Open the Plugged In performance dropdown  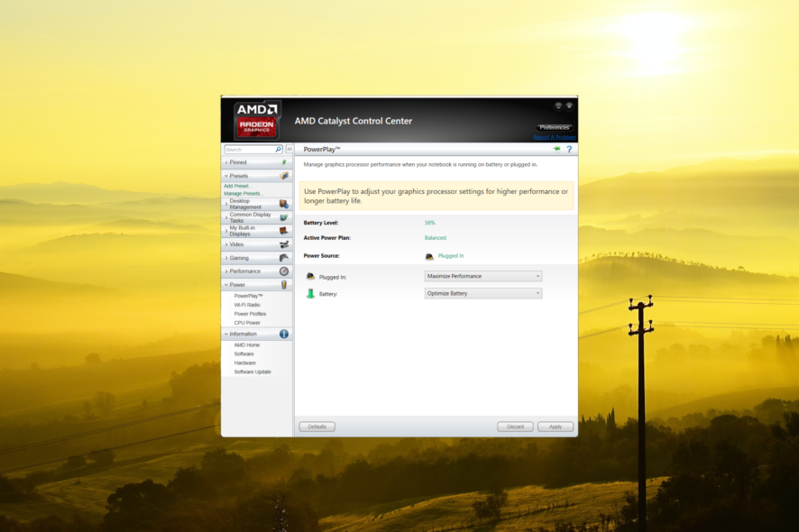(483, 276)
